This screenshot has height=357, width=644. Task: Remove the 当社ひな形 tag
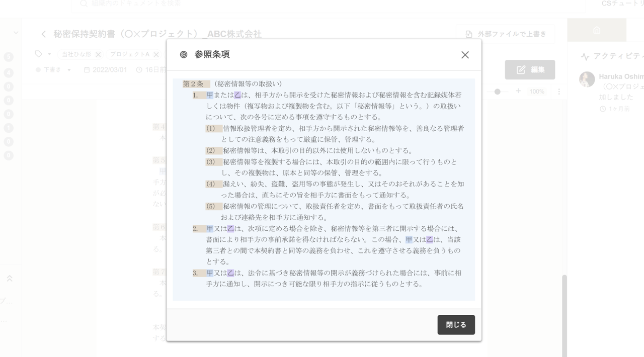98,54
